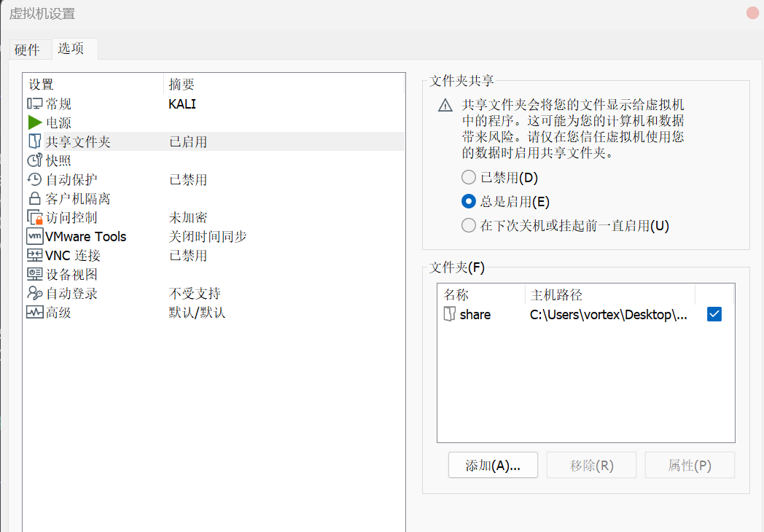Click the warning triangle icon
The width and height of the screenshot is (764, 532).
point(445,105)
